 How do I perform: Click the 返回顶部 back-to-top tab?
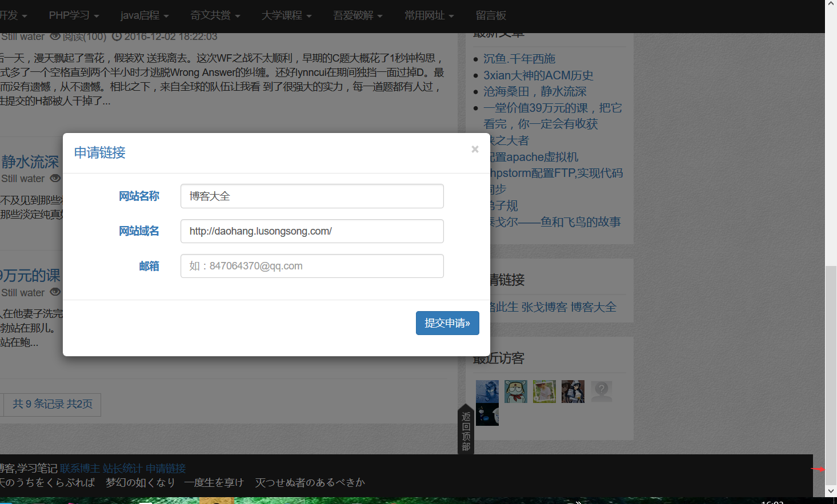pos(464,428)
